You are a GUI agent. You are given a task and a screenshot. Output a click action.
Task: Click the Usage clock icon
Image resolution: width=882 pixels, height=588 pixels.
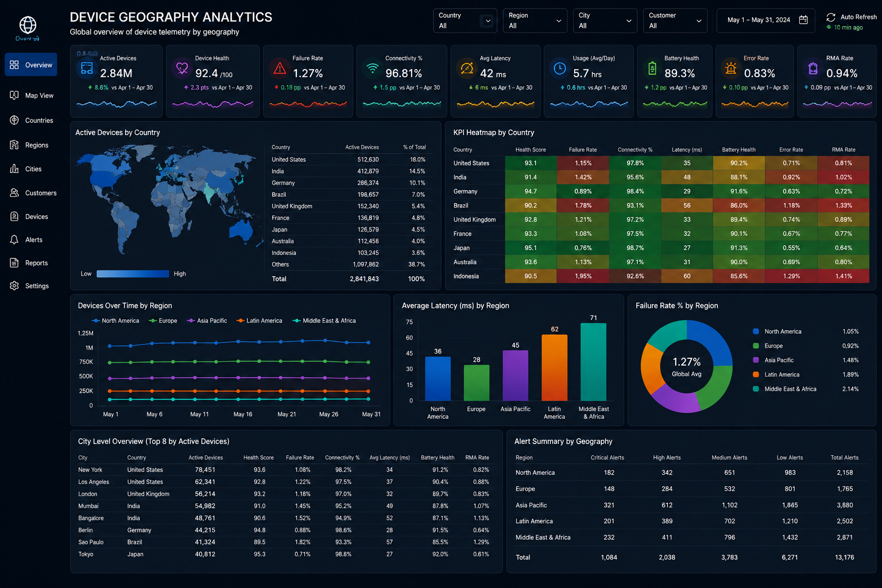click(560, 68)
